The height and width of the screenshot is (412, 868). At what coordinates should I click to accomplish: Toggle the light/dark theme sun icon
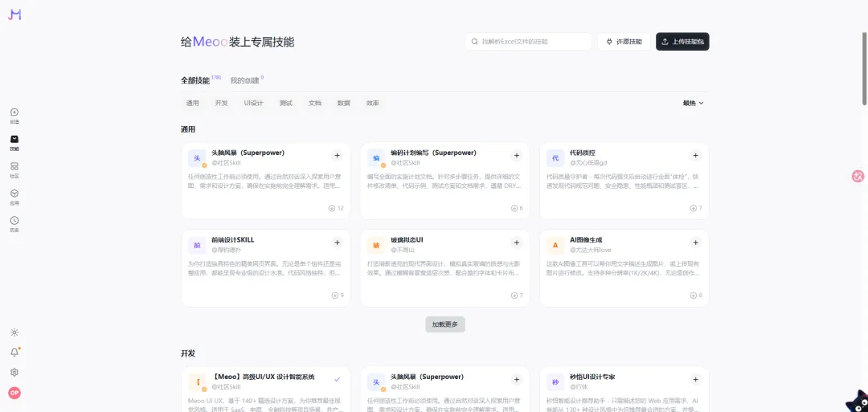coord(14,332)
